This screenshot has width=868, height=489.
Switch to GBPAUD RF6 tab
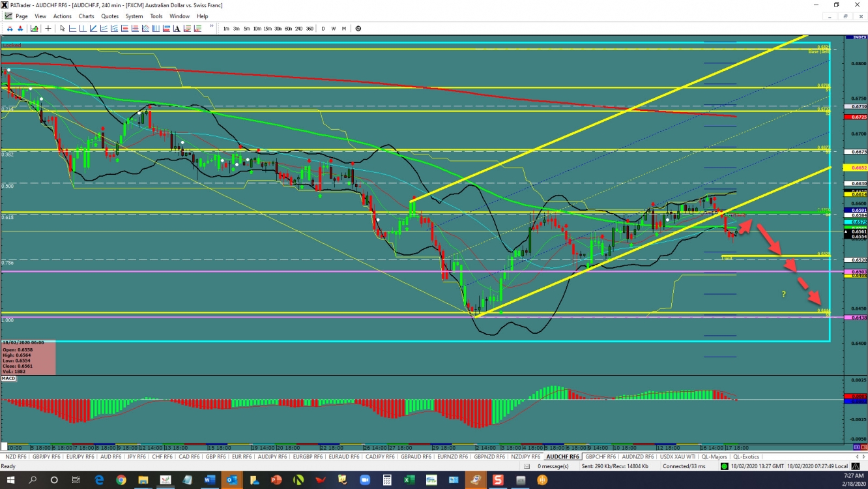pos(416,456)
